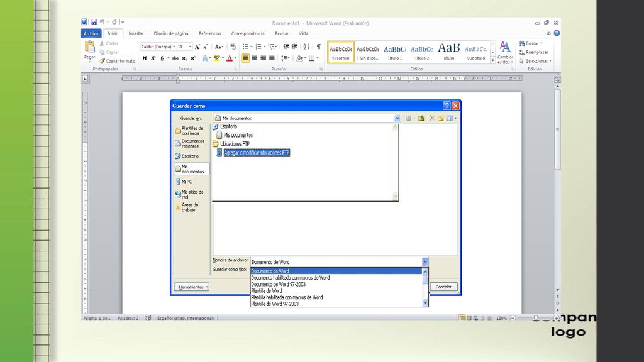Click the Views icon in Guardar como toolbar
This screenshot has width=644, height=362.
click(450, 118)
